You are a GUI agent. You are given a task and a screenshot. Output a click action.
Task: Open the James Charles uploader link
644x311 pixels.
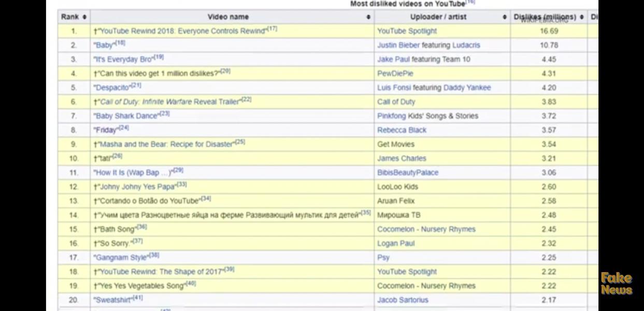[402, 158]
